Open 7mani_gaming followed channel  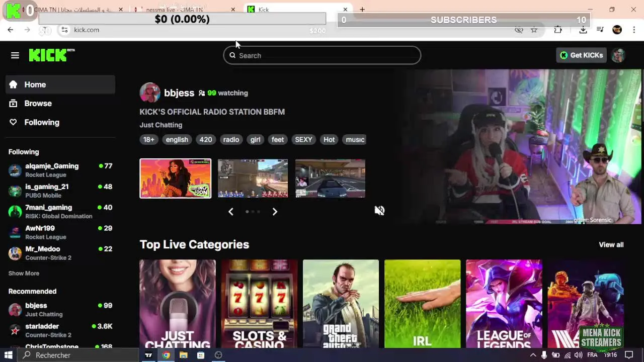[60, 211]
